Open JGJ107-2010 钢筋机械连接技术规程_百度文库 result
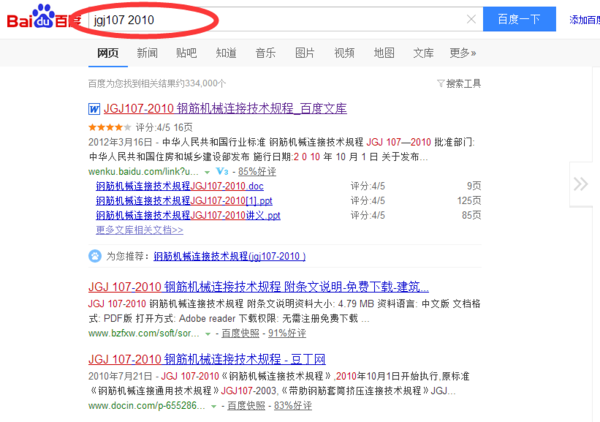This screenshot has height=422, width=600. (x=225, y=109)
